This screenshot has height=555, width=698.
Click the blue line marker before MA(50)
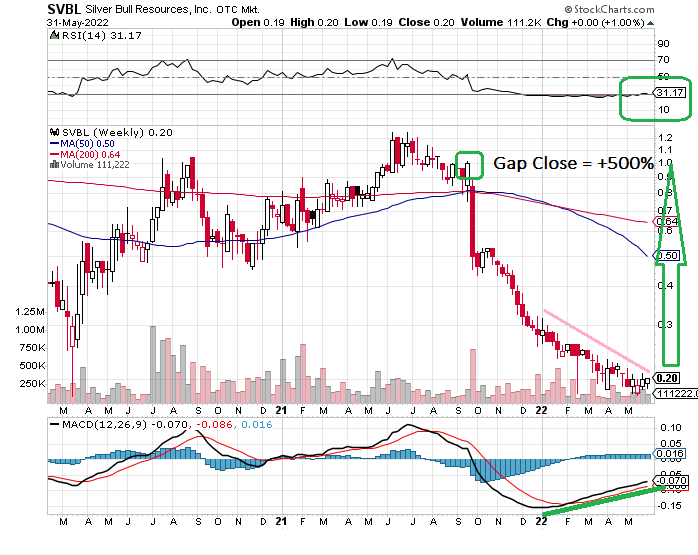pos(54,144)
